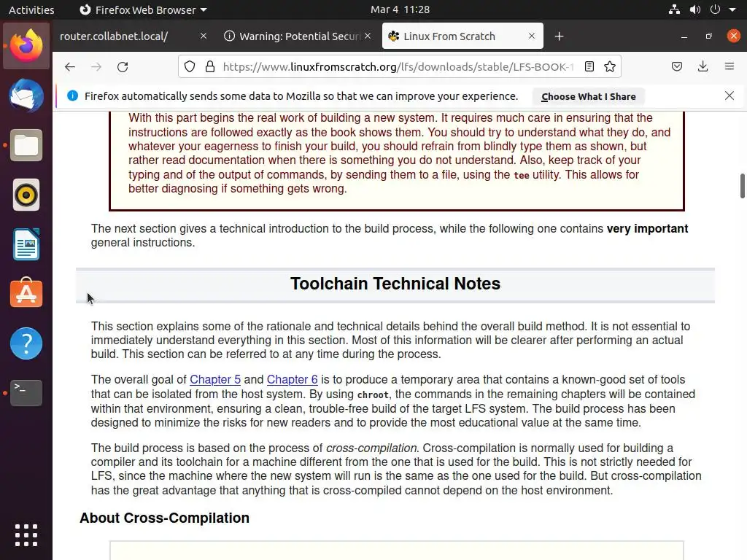The height and width of the screenshot is (560, 747).
Task: Open Firefox application hamburger menu
Action: coord(729,66)
